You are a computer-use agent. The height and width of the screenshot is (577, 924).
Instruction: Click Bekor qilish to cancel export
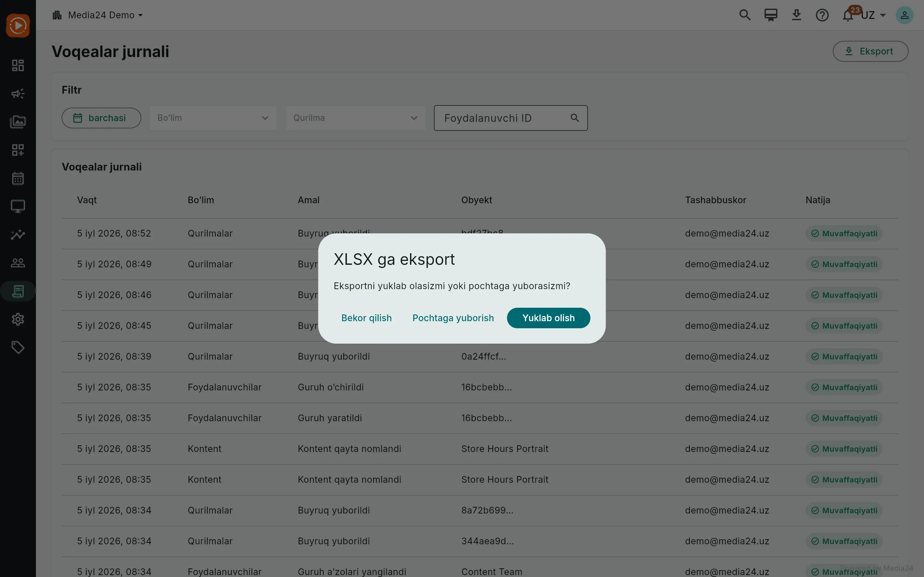pyautogui.click(x=366, y=318)
